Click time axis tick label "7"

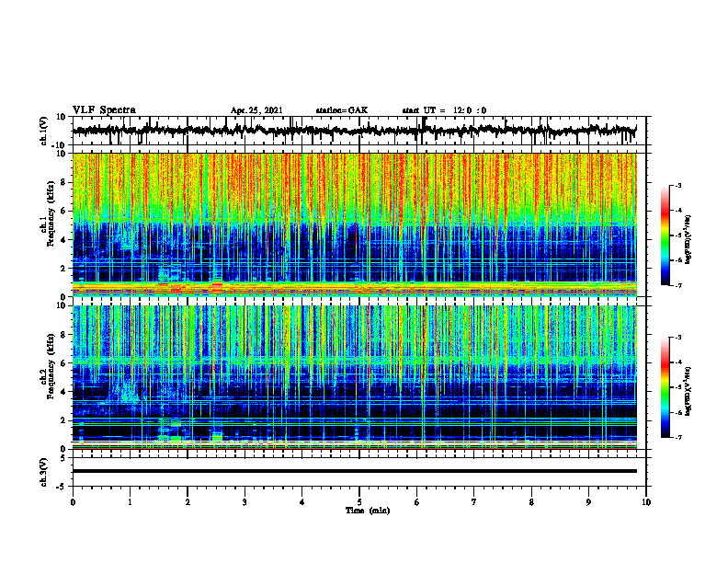point(474,502)
